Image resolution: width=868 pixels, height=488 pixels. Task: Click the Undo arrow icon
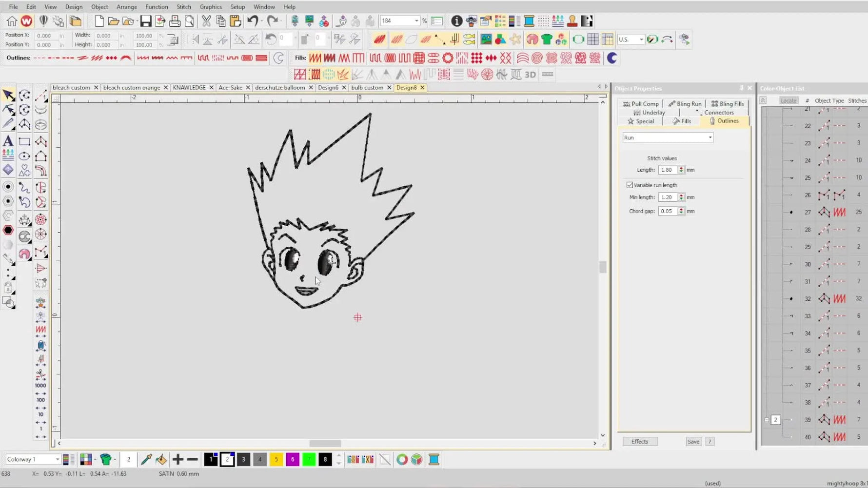coord(252,21)
